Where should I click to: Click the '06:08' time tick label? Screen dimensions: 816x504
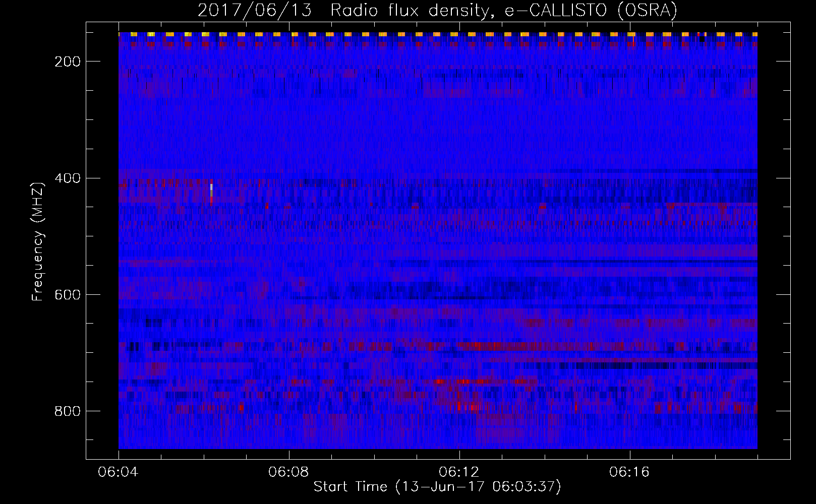[289, 472]
